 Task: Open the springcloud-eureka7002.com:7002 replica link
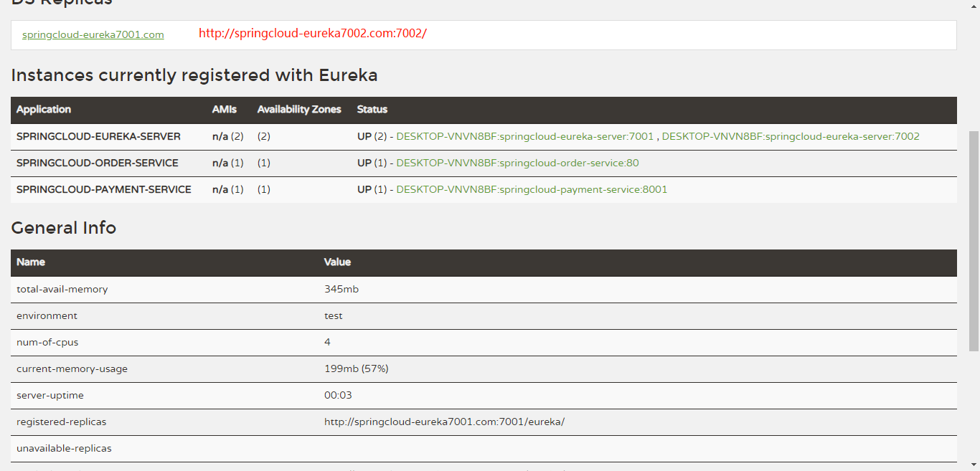(x=312, y=33)
